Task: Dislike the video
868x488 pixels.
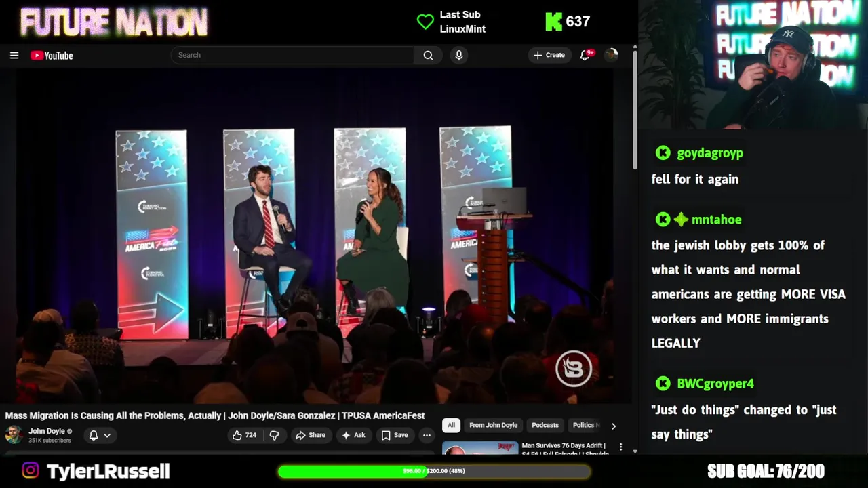Action: [x=275, y=435]
